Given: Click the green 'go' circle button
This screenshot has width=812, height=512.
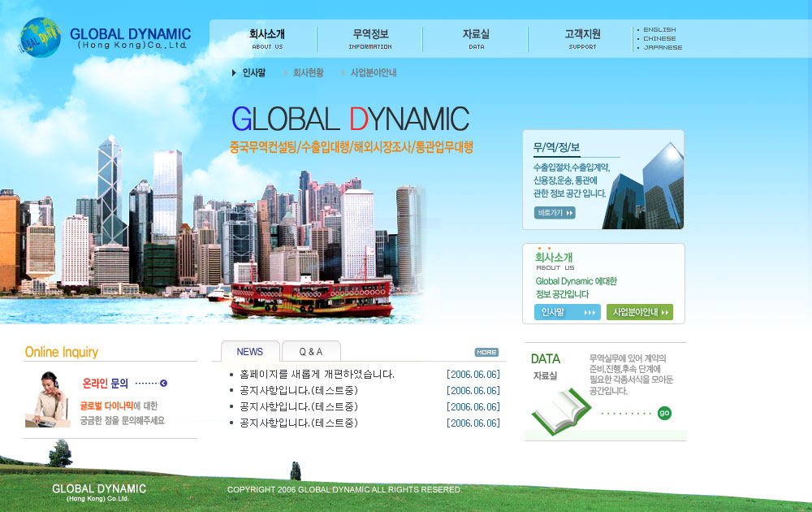Looking at the screenshot, I should coord(664,413).
